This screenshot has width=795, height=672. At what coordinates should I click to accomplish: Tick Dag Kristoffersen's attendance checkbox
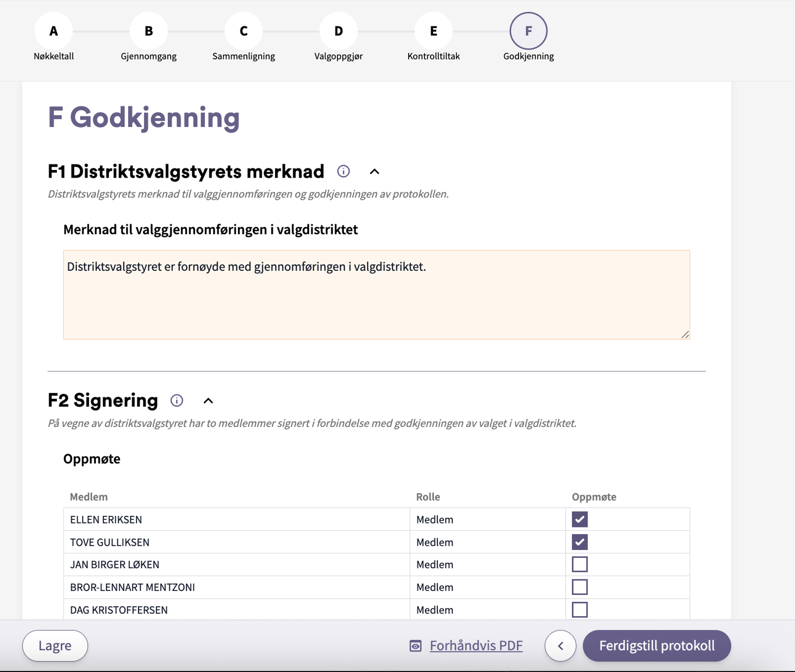pyautogui.click(x=580, y=610)
